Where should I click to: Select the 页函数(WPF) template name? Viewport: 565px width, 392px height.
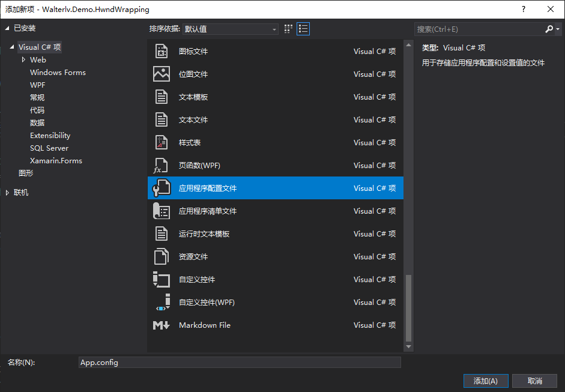tap(199, 165)
